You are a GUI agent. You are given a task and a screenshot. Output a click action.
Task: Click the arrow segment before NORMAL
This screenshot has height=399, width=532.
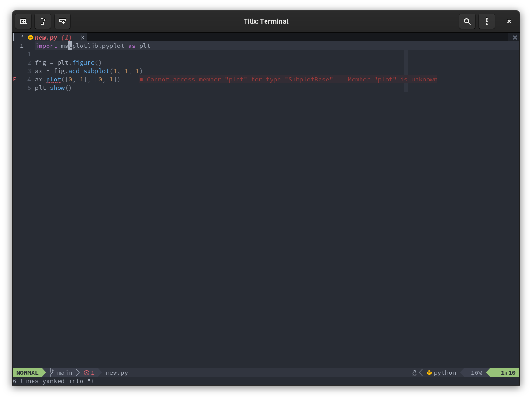click(x=44, y=372)
